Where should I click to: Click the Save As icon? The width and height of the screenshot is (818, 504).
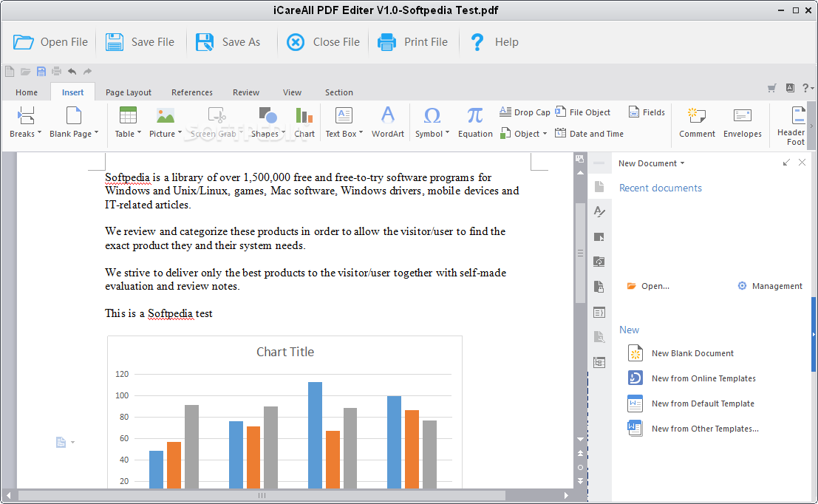pos(205,41)
